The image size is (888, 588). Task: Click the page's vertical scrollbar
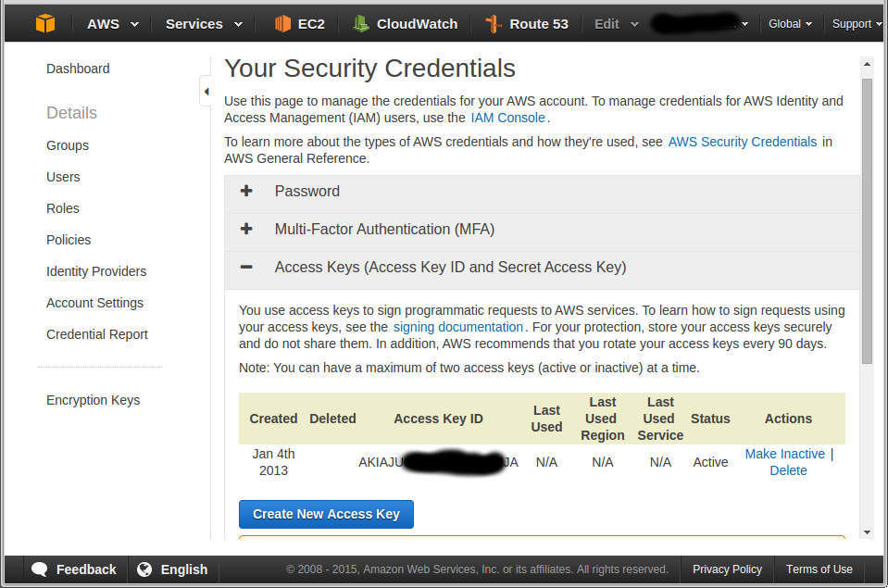[x=867, y=222]
